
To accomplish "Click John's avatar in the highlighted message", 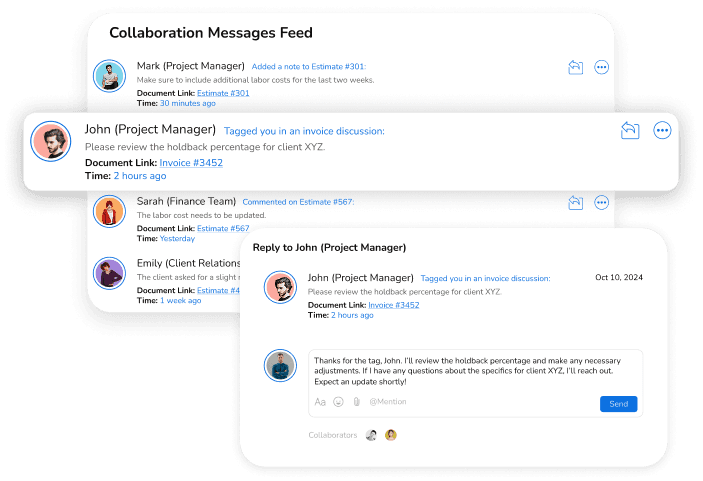I will 51,141.
